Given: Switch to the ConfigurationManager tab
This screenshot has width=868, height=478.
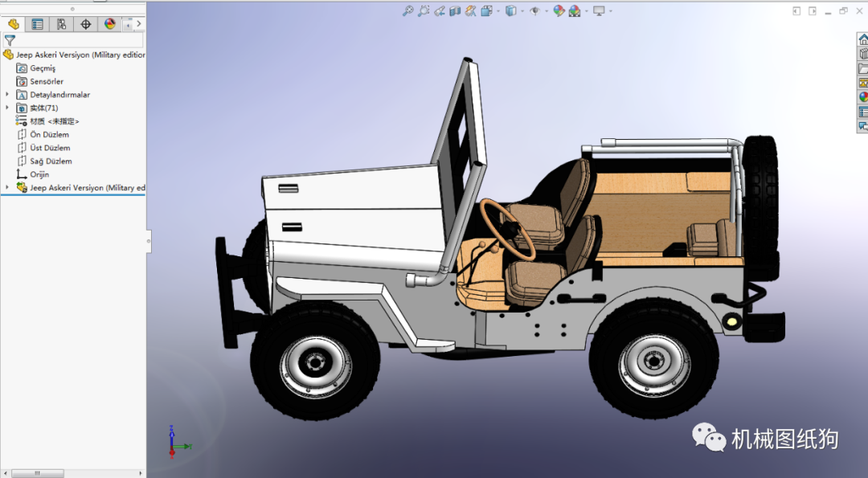Looking at the screenshot, I should click(x=61, y=24).
